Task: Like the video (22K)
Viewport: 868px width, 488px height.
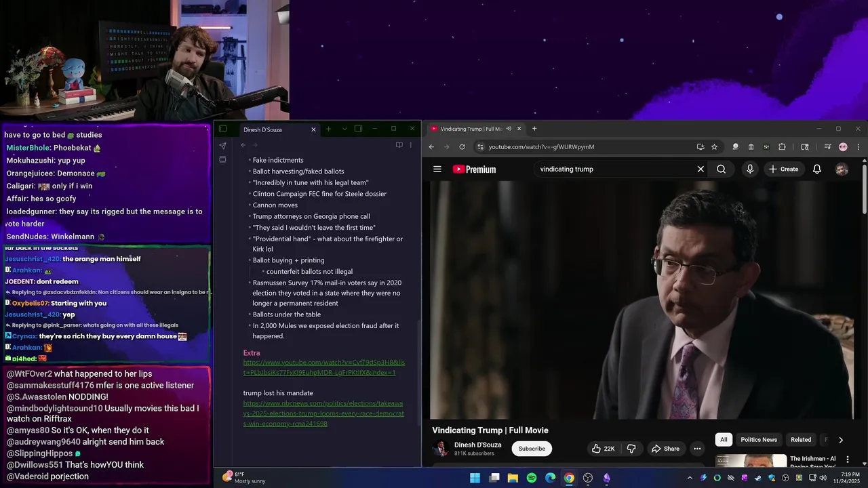Action: [x=604, y=449]
